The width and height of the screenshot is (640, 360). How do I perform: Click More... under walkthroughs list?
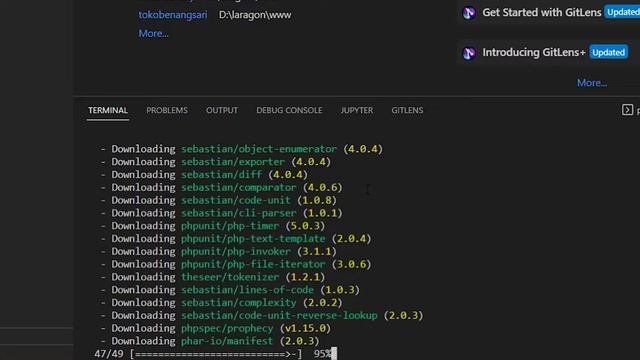pyautogui.click(x=591, y=83)
